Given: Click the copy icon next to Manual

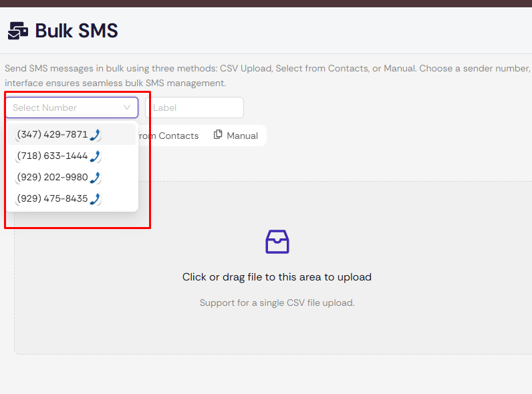Looking at the screenshot, I should click(218, 135).
